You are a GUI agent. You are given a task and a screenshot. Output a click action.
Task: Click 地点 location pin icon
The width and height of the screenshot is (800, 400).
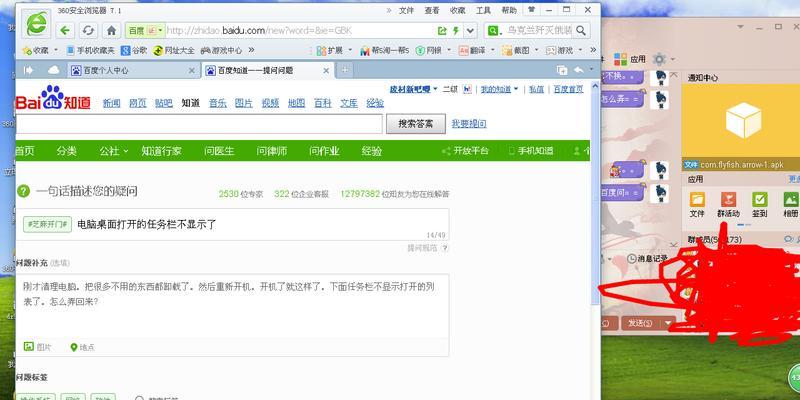(73, 347)
